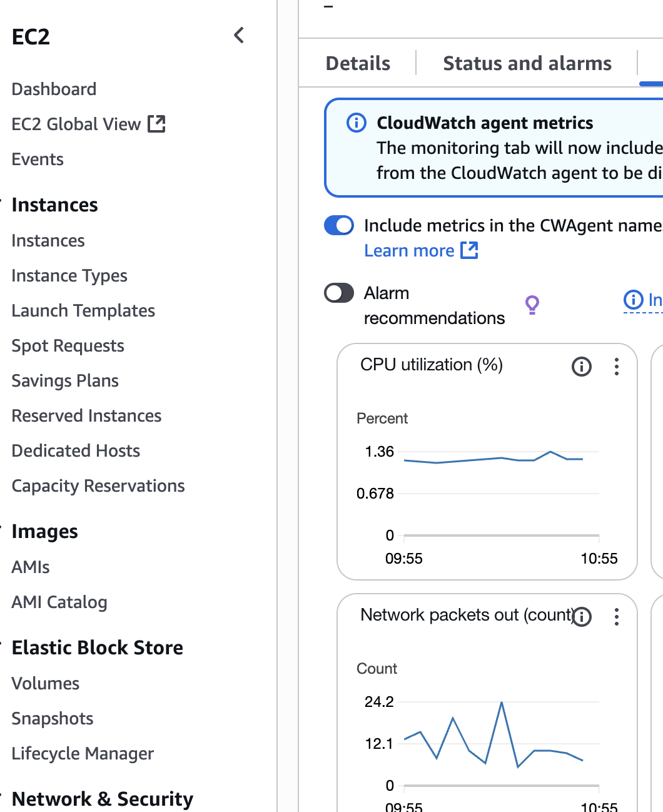663x812 pixels.
Task: Go to the AMIs page
Action: pyautogui.click(x=31, y=567)
